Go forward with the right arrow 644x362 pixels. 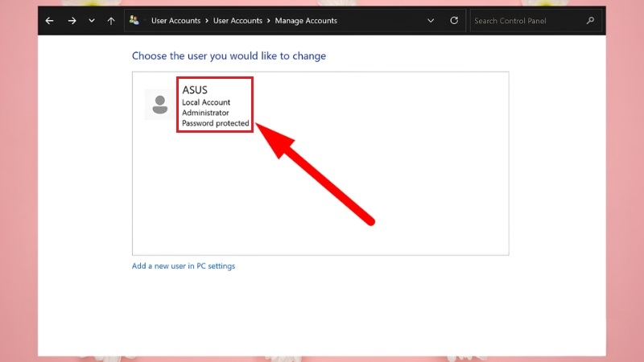tap(72, 21)
